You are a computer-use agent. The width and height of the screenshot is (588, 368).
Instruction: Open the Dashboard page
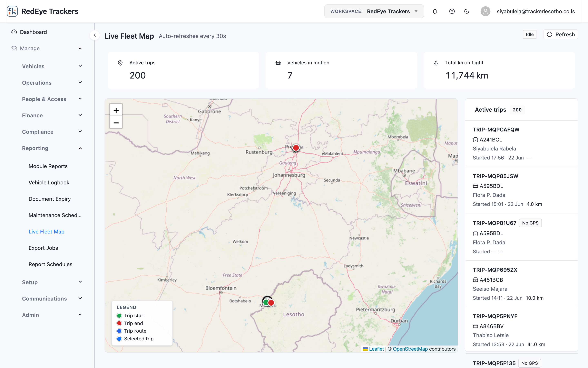(33, 32)
